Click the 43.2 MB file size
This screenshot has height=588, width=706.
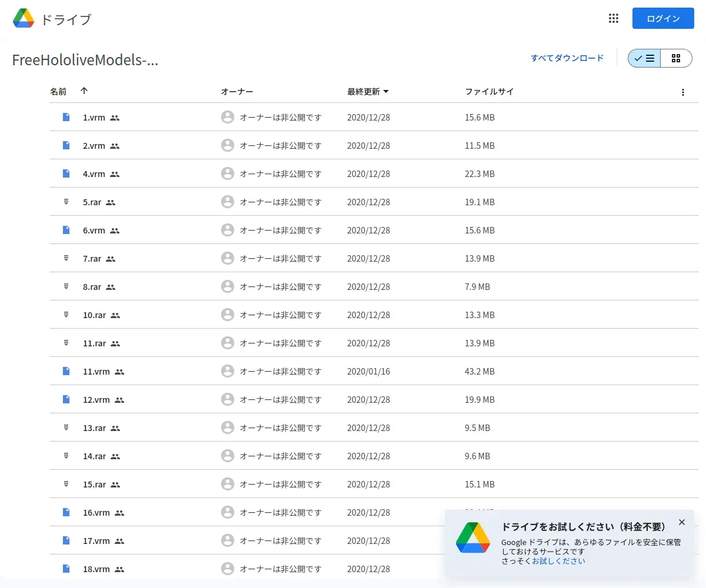coord(480,372)
